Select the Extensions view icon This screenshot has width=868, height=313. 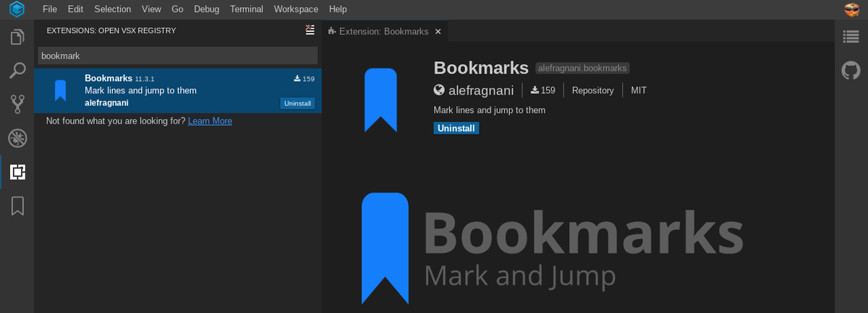(x=17, y=172)
